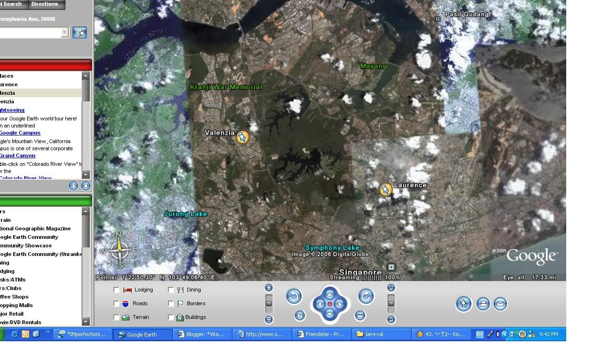Image resolution: width=607 pixels, height=364 pixels.
Task: Click the Valenzia placemark pin on map
Action: [x=242, y=137]
